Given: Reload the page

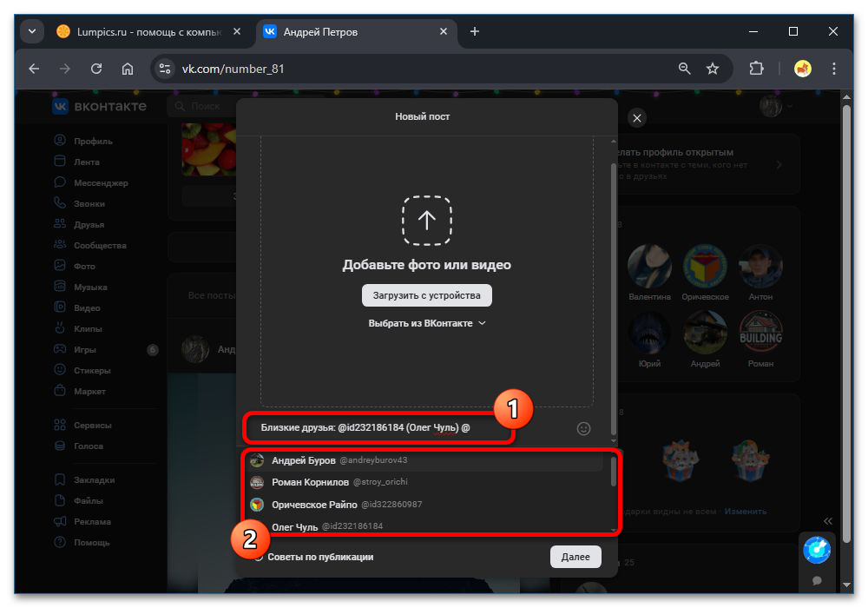Looking at the screenshot, I should pos(96,69).
